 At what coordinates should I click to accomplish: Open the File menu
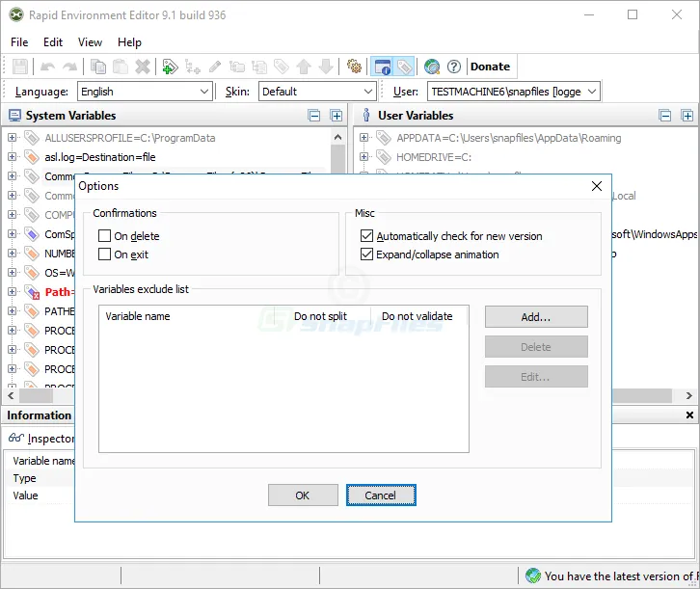[x=19, y=42]
